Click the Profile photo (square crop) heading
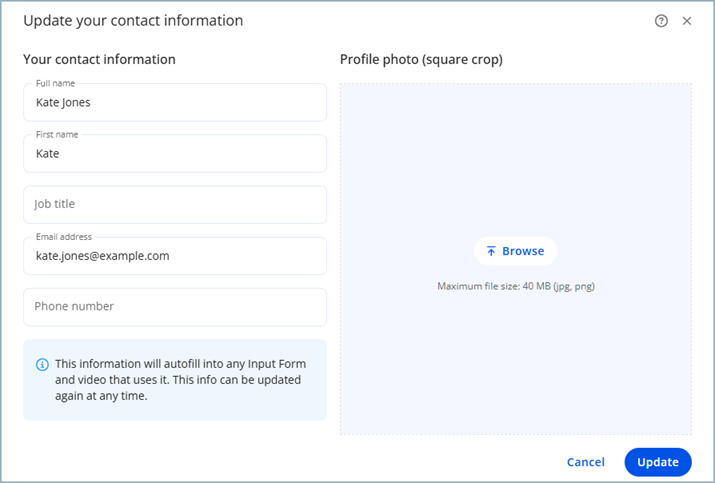The height and width of the screenshot is (483, 715). (421, 59)
